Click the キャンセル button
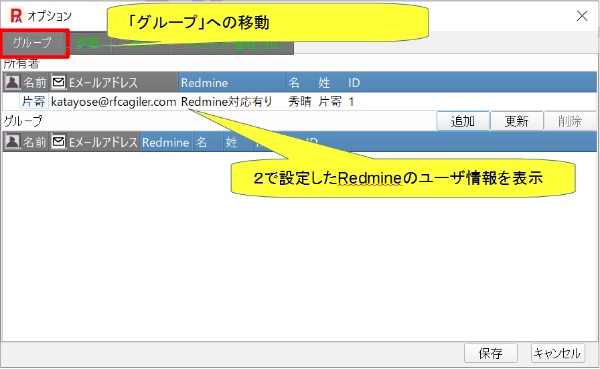The height and width of the screenshot is (369, 600). [558, 353]
